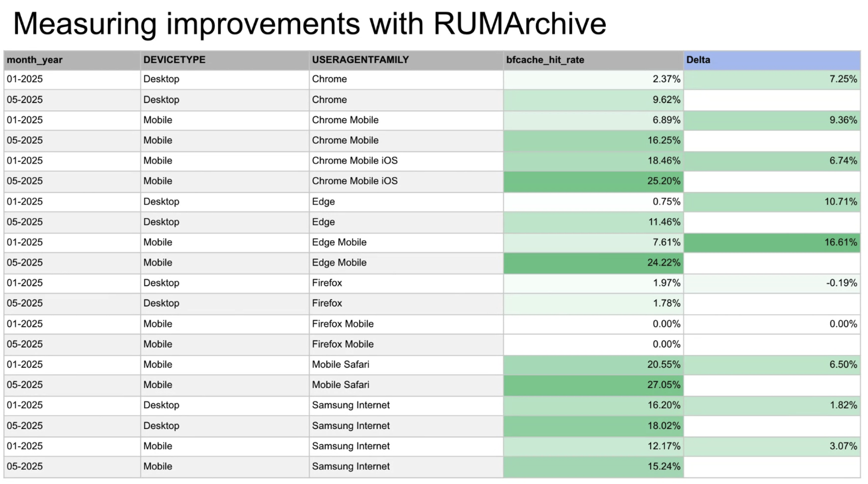Select the Delta column header
868x484 pixels.
pyautogui.click(x=772, y=60)
